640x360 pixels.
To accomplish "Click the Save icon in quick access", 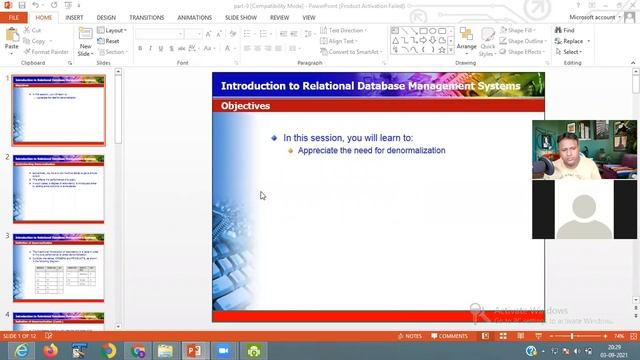I will click(x=22, y=5).
